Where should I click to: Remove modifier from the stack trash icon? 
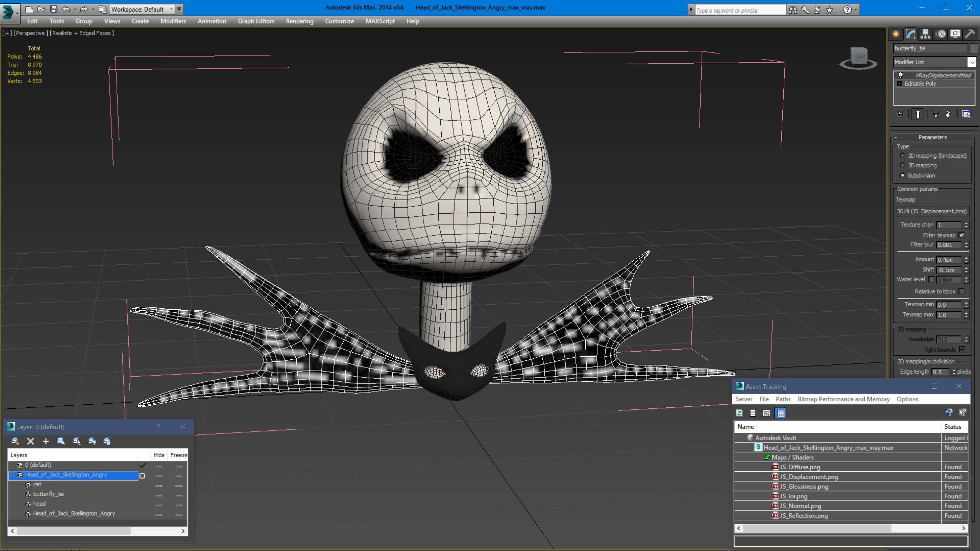click(948, 114)
